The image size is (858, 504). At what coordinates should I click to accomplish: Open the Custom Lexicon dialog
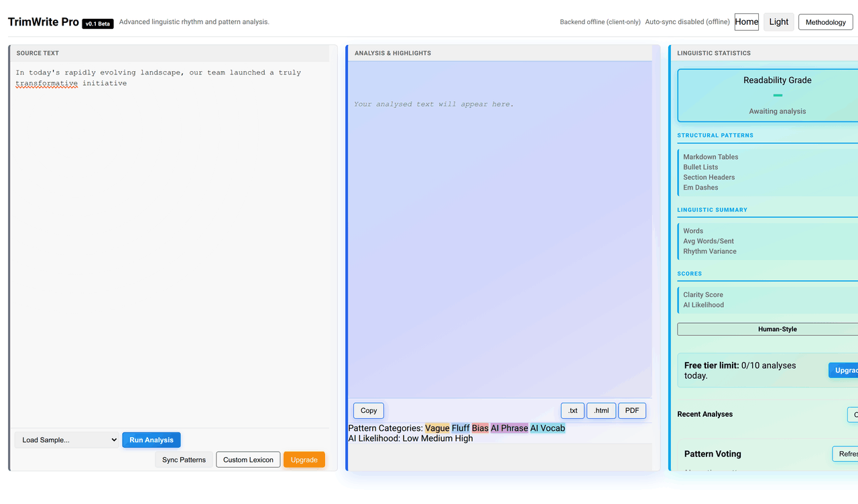248,460
